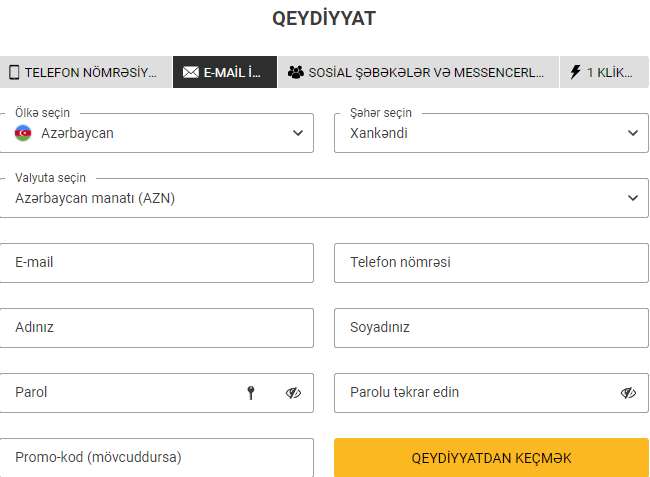Show the repeated password via eye icon
Viewport: 650px width, 477px height.
point(628,392)
